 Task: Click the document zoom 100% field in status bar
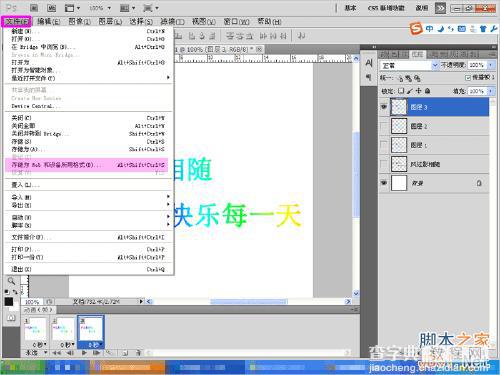click(x=32, y=302)
